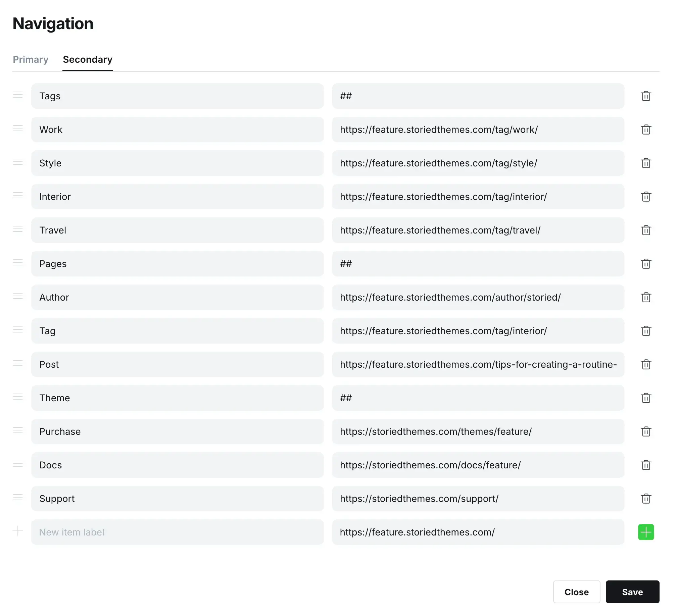Select the Secondary navigation tab
Screen dimensions: 676x616
[88, 59]
